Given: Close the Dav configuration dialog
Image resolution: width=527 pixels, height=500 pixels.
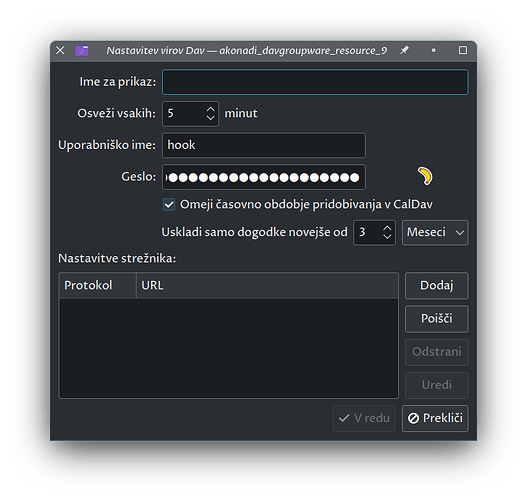Looking at the screenshot, I should tap(60, 50).
